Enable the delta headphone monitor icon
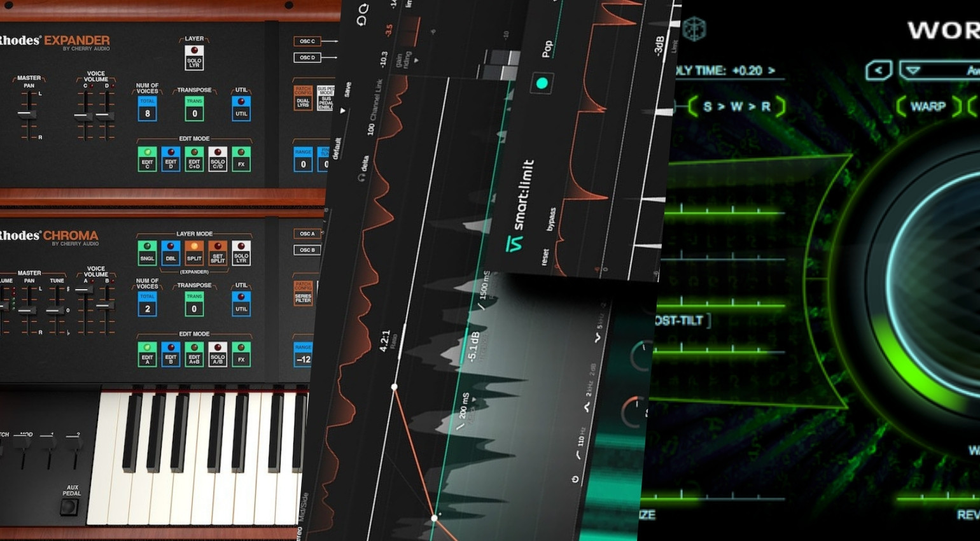This screenshot has height=541, width=980. (x=362, y=178)
